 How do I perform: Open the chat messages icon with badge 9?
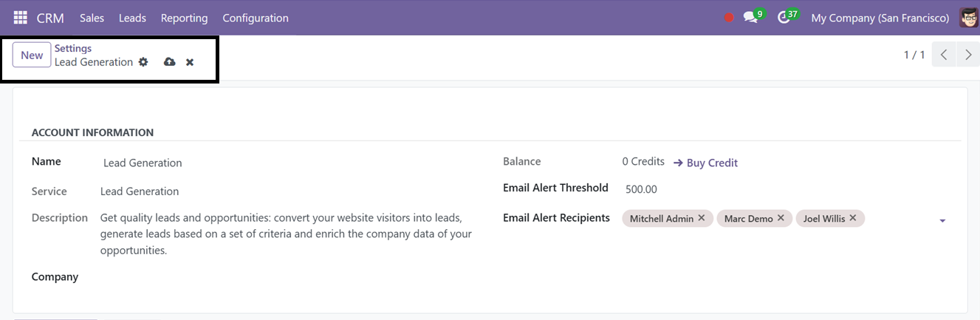tap(753, 17)
